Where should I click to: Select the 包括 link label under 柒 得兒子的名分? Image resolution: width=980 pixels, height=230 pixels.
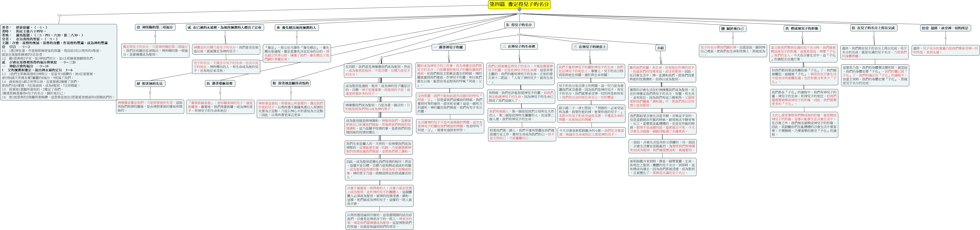pos(519,34)
